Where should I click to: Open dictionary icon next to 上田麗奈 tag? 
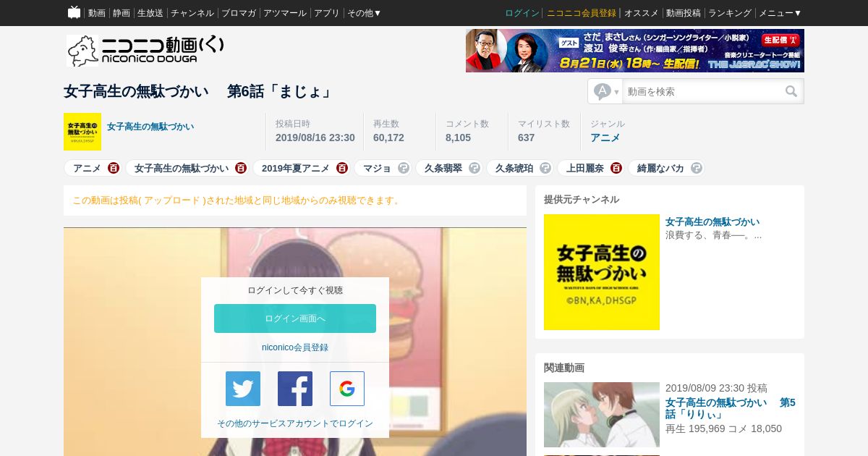tap(616, 168)
